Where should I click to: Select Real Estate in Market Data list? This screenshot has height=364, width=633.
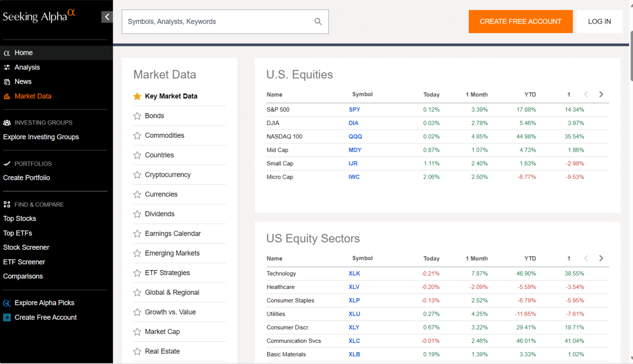(162, 351)
